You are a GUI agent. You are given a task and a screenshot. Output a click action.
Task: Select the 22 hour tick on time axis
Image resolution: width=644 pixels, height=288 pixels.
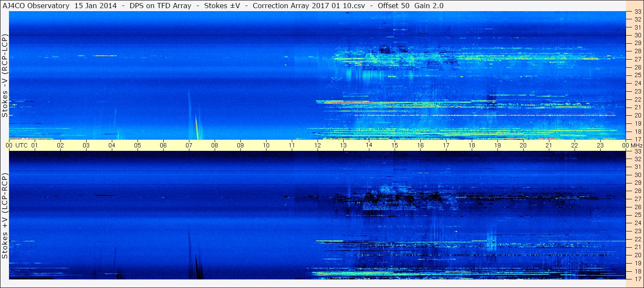[x=575, y=145]
